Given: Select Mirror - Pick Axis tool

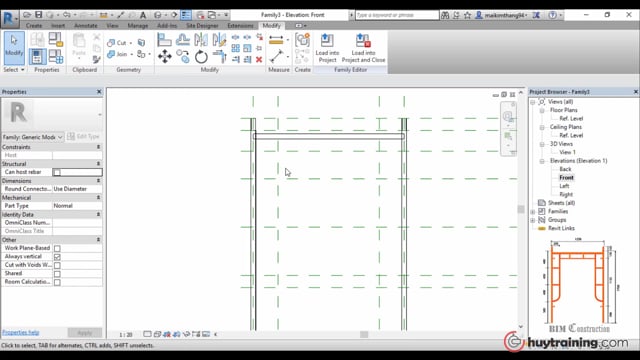Looking at the screenshot, I should (x=201, y=40).
